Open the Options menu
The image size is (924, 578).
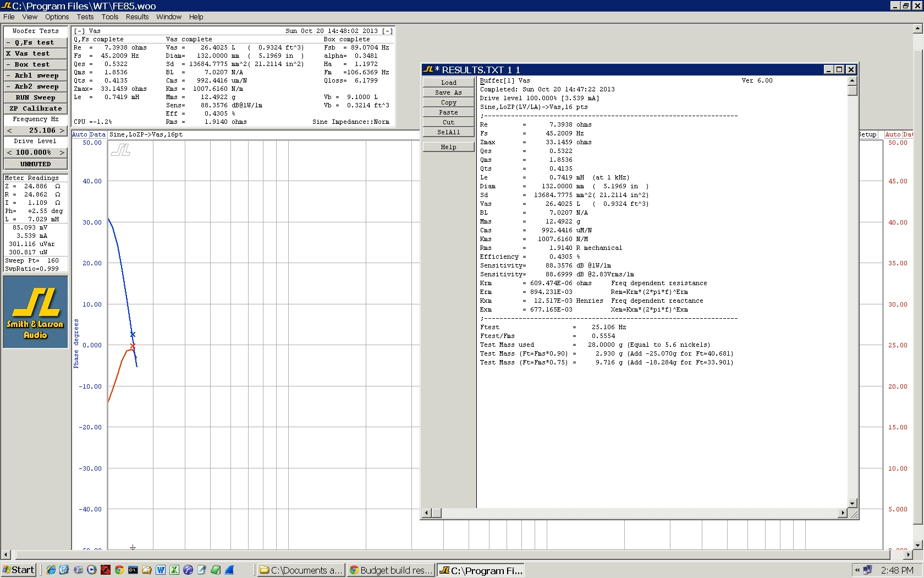pos(57,17)
